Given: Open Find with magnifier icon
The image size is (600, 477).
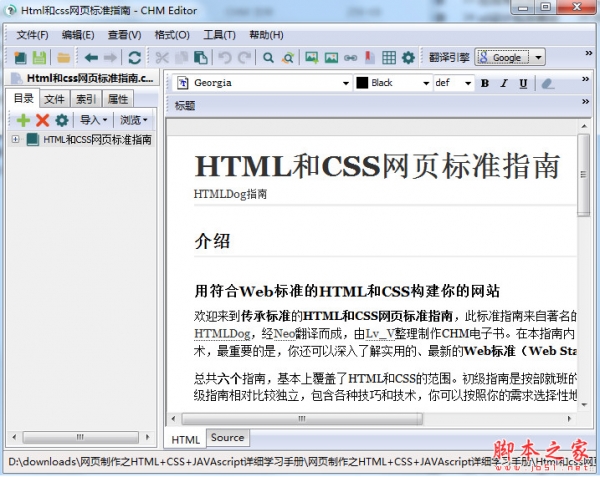Looking at the screenshot, I should pyautogui.click(x=268, y=58).
